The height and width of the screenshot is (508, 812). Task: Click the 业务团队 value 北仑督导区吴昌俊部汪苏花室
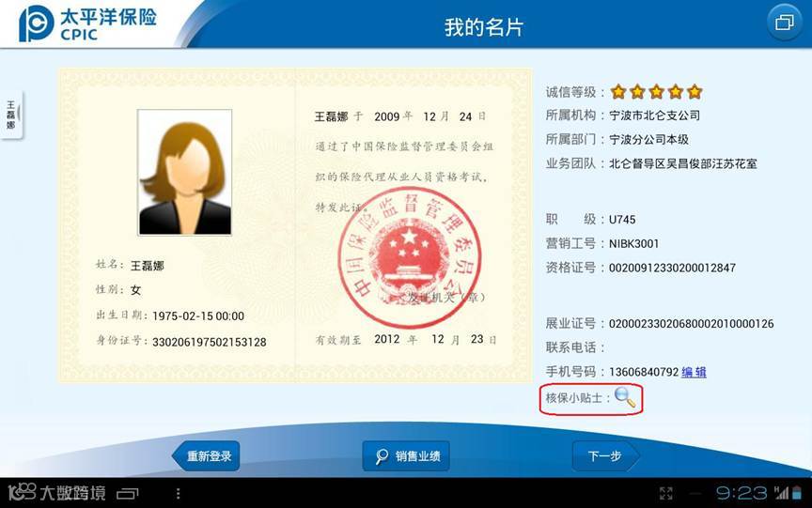pos(683,164)
